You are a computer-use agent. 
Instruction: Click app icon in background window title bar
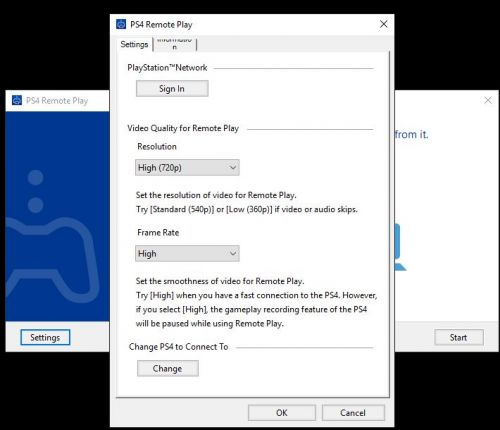(17, 100)
